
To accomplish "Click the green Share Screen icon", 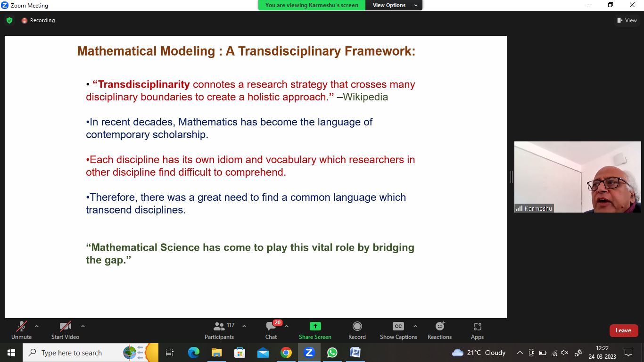I will [315, 326].
